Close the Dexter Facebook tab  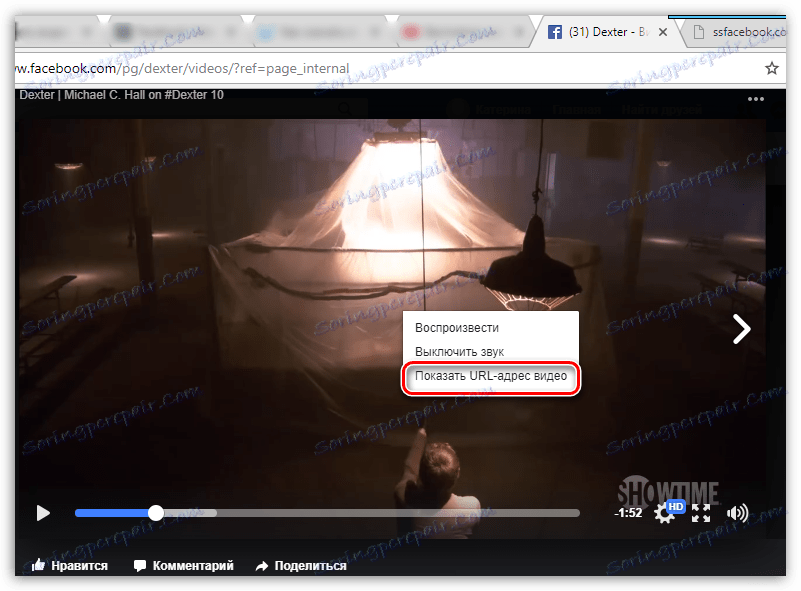tap(663, 32)
